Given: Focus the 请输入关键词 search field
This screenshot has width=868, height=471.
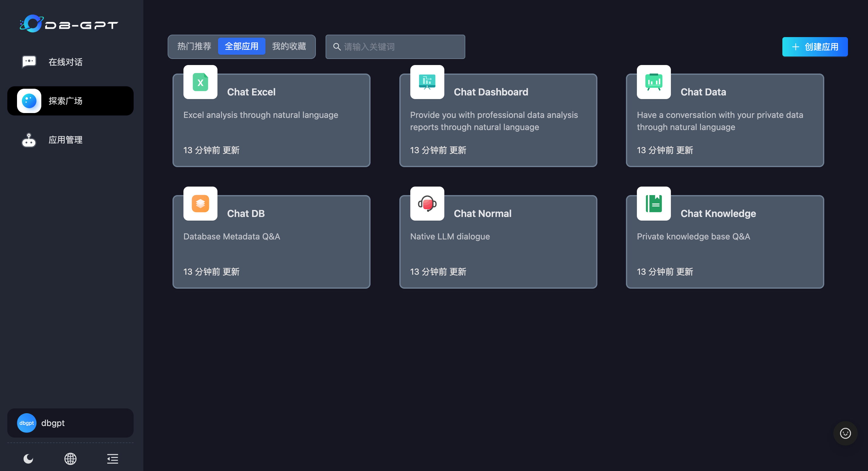Looking at the screenshot, I should (x=395, y=47).
